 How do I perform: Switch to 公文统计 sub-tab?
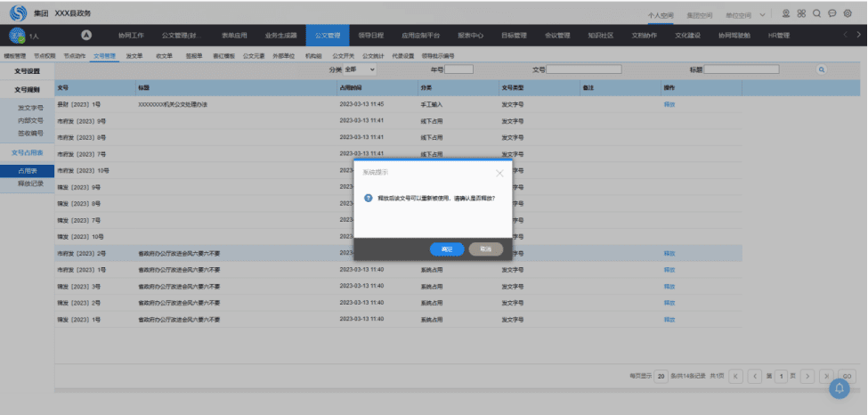tap(373, 56)
